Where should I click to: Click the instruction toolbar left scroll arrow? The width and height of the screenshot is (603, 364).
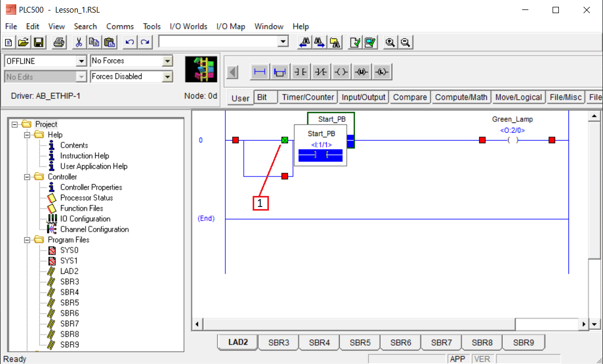pyautogui.click(x=232, y=72)
